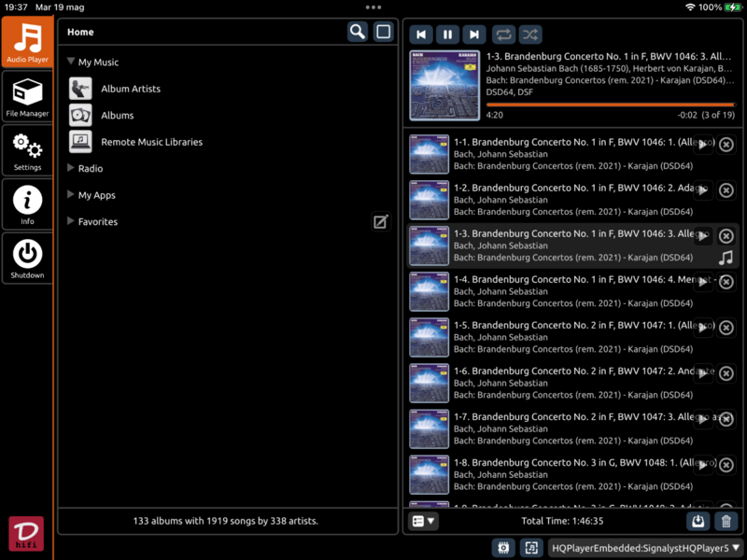Open audio device settings chip icon

503,548
